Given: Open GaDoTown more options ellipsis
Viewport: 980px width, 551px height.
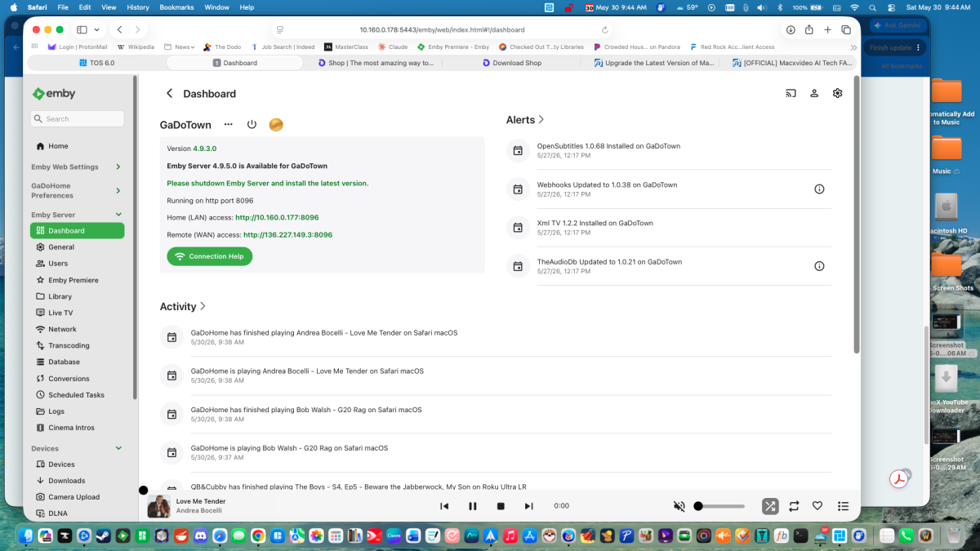Looking at the screenshot, I should coord(229,125).
